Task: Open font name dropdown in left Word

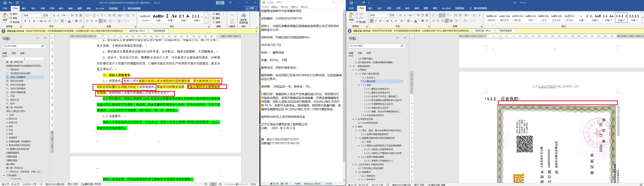Action: [41, 15]
